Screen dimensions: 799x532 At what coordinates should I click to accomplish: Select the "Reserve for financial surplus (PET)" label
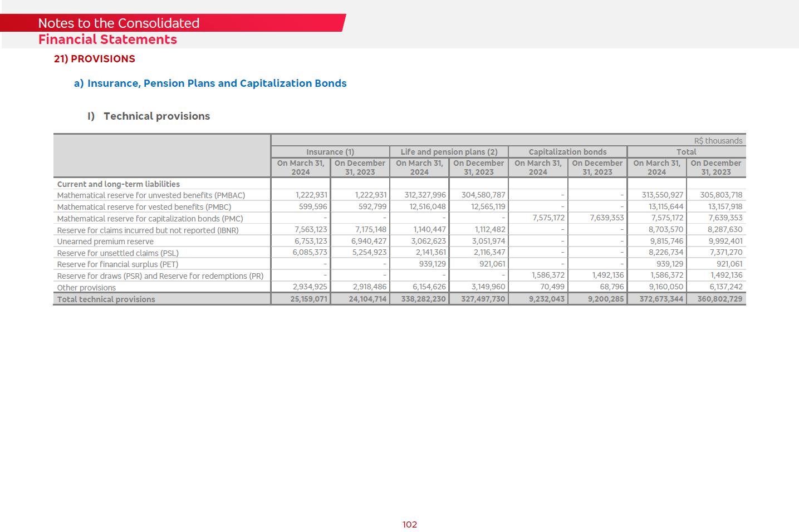(117, 264)
